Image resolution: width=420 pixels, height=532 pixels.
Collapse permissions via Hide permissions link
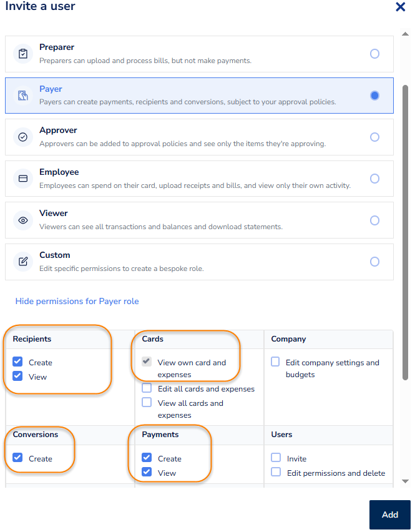(x=77, y=302)
